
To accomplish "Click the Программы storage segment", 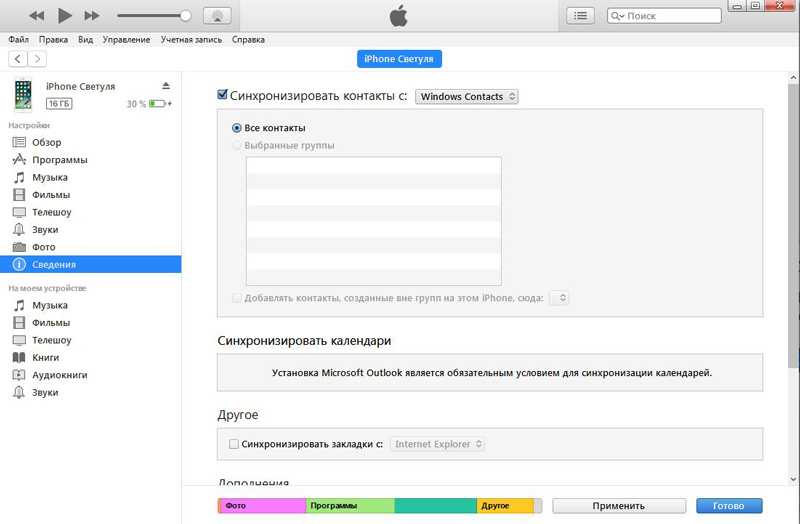I will pyautogui.click(x=350, y=506).
